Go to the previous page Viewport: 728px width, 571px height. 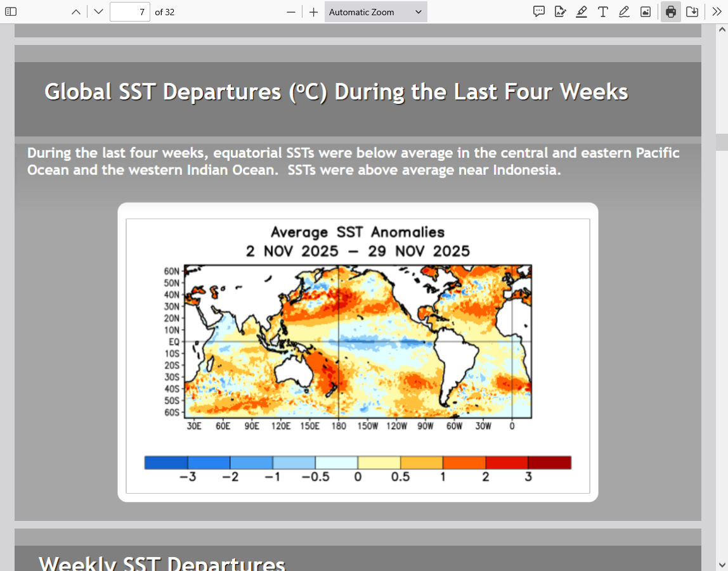tap(76, 11)
